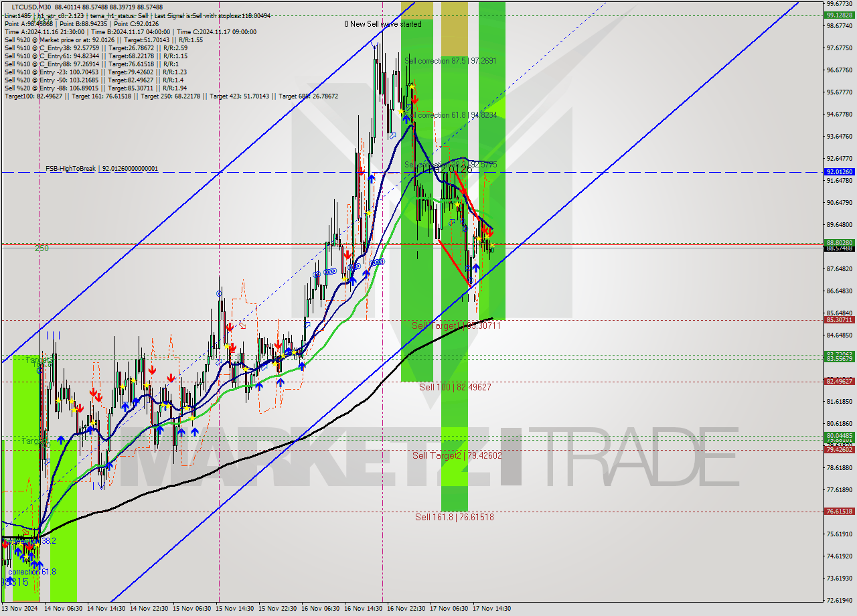Image resolution: width=857 pixels, height=616 pixels.
Task: Click the 97.67750 price axis value
Action: click(839, 48)
